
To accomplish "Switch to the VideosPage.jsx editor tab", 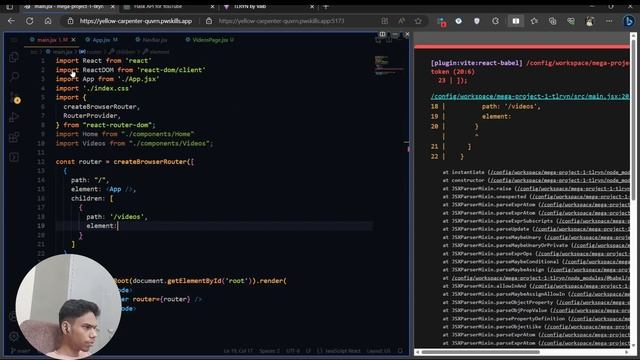I will pos(210,40).
